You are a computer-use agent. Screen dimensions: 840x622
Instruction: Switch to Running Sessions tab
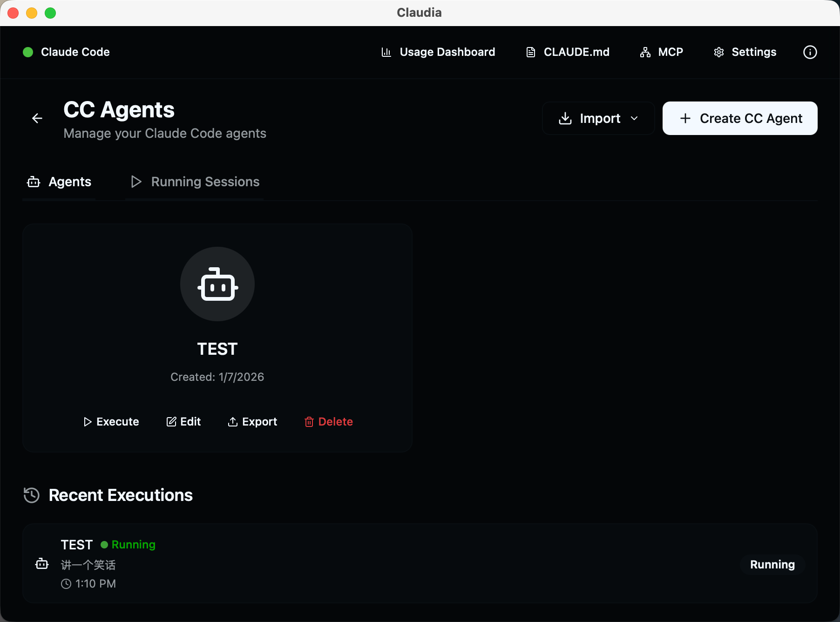195,182
